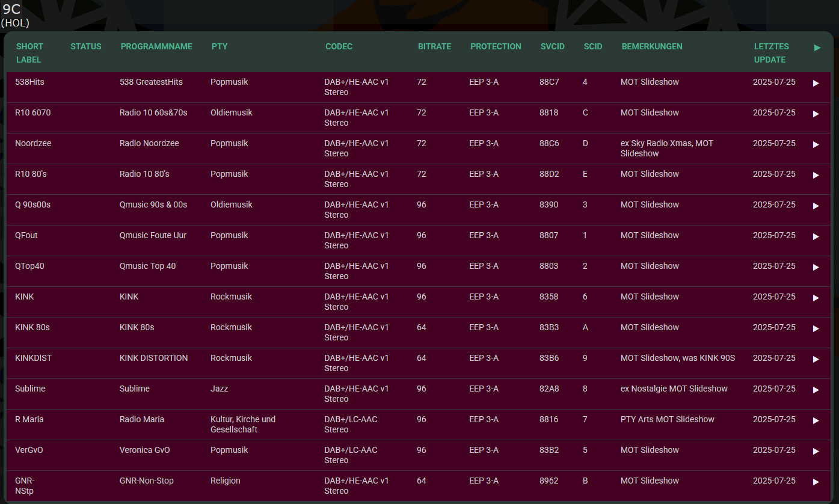This screenshot has width=839, height=504.
Task: Select the QFout short label
Action: point(26,235)
